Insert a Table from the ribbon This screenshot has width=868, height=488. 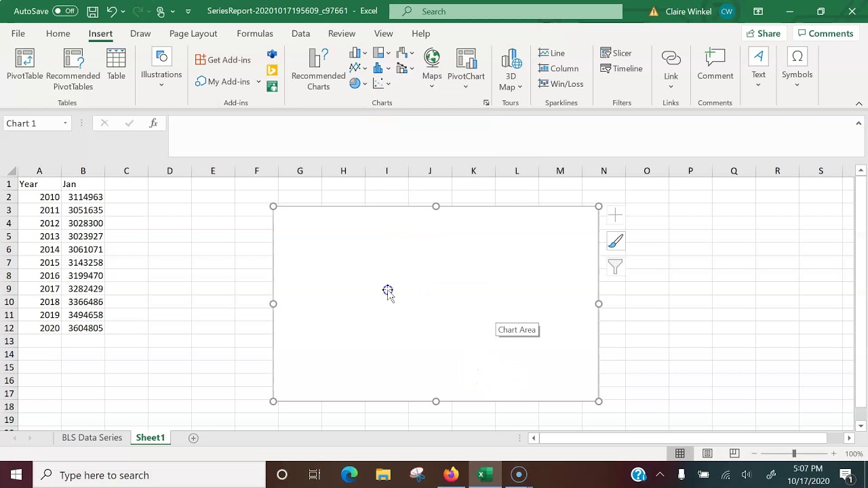(116, 65)
